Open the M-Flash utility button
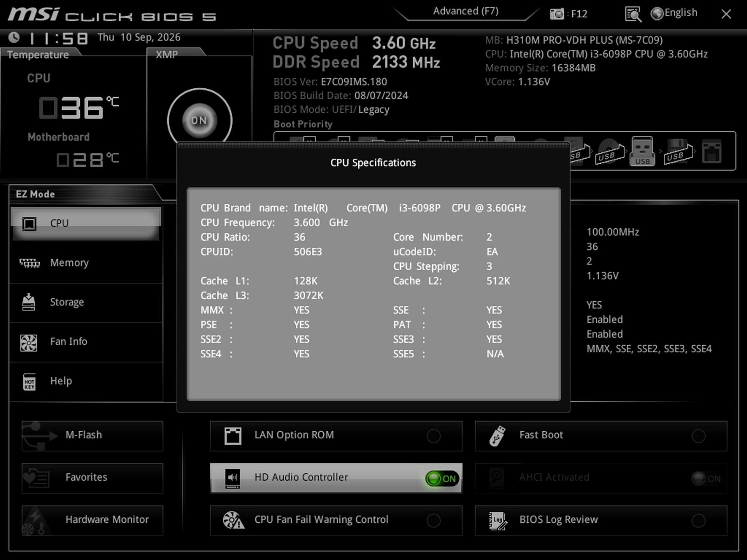747x560 pixels. (92, 436)
